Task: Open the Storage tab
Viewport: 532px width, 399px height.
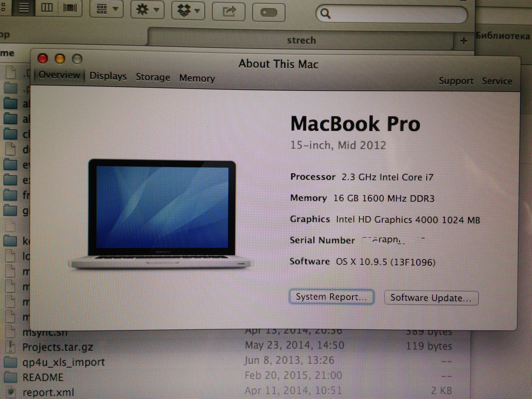Action: (x=153, y=77)
